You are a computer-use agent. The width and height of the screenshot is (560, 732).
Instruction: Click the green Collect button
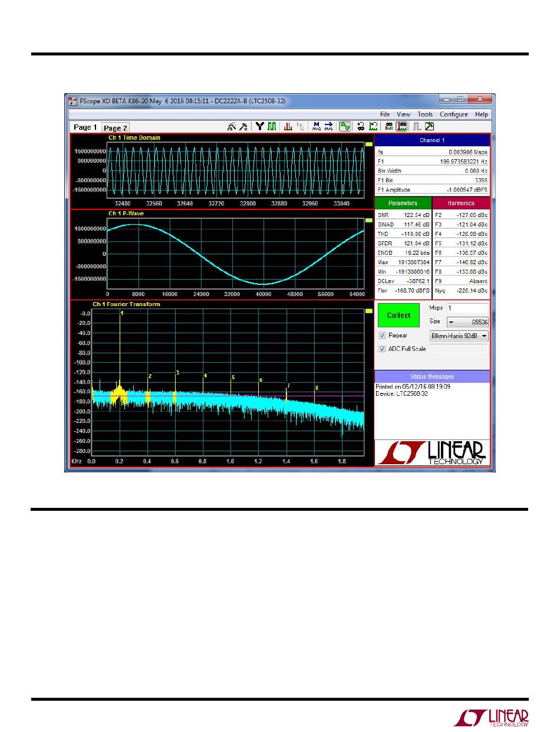(x=398, y=316)
